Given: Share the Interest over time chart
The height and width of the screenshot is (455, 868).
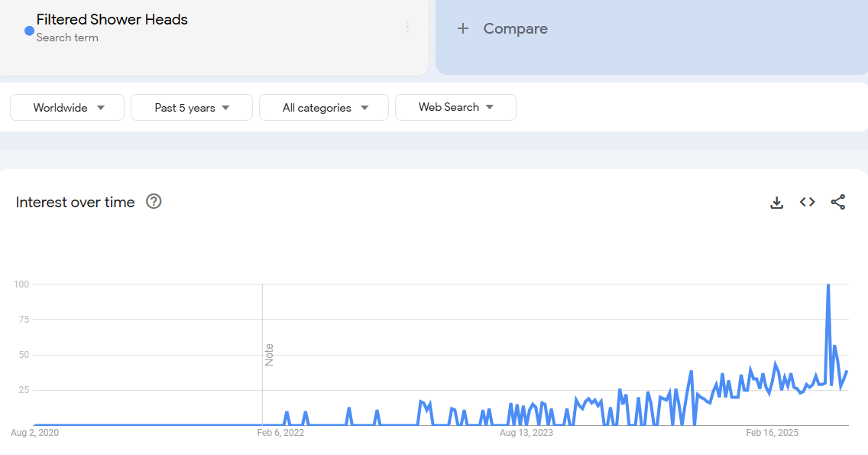Looking at the screenshot, I should pyautogui.click(x=837, y=202).
